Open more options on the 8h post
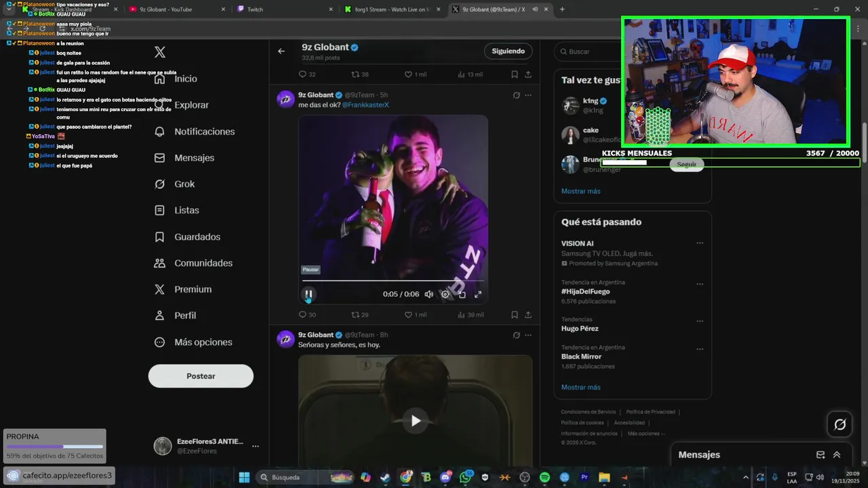The height and width of the screenshot is (488, 868). [x=528, y=335]
